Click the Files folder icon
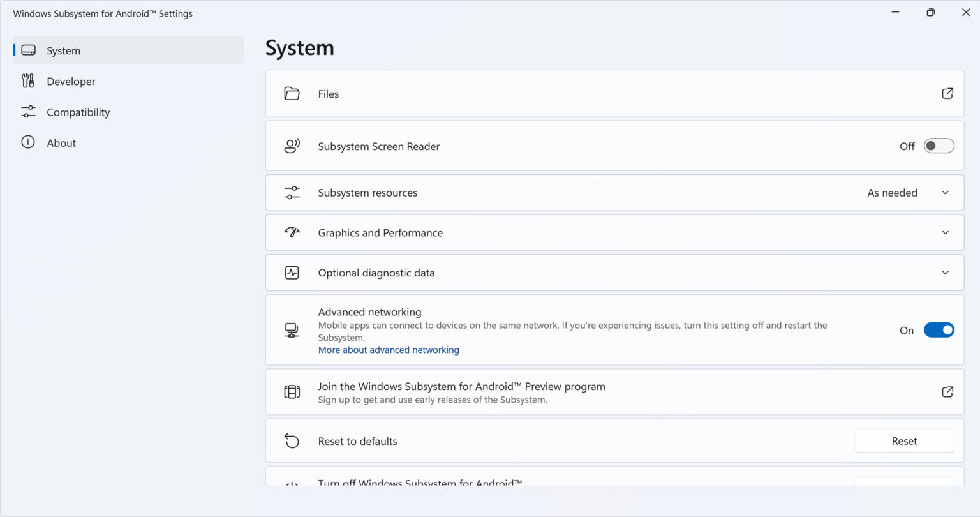The image size is (980, 517). coord(292,94)
